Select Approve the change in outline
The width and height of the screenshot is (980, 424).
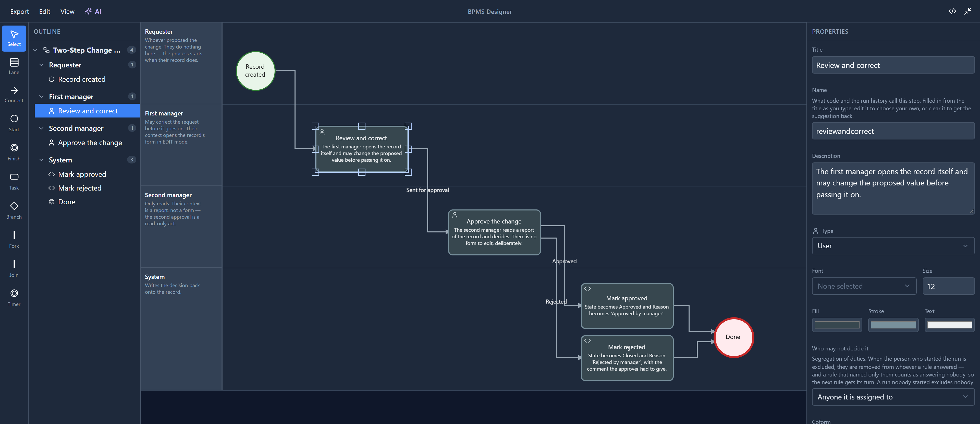click(x=88, y=143)
